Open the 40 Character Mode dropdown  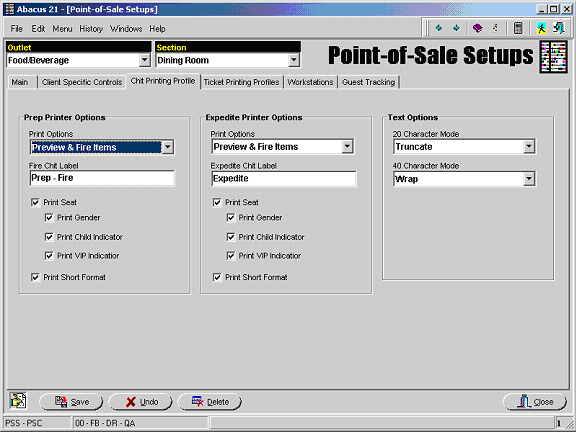click(529, 179)
